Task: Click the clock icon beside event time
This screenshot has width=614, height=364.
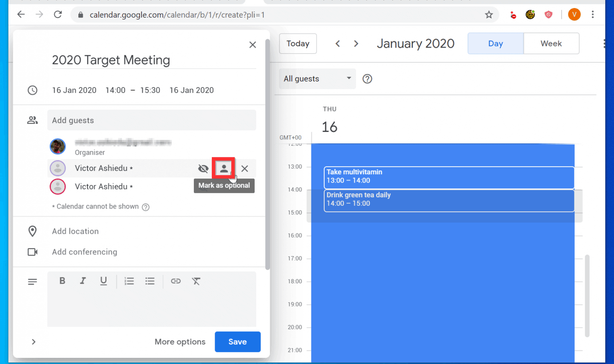Action: point(32,90)
